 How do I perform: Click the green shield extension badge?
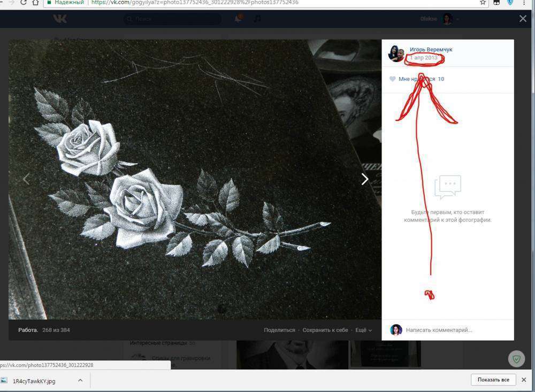click(x=516, y=359)
